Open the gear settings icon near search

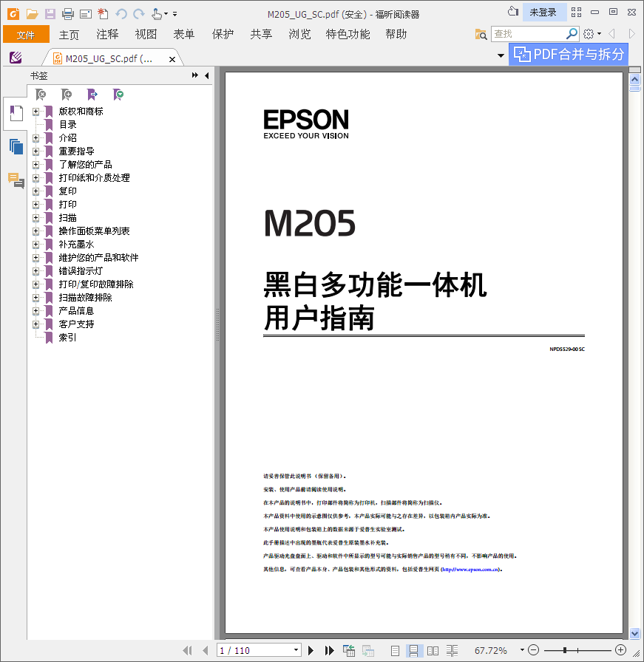(589, 33)
